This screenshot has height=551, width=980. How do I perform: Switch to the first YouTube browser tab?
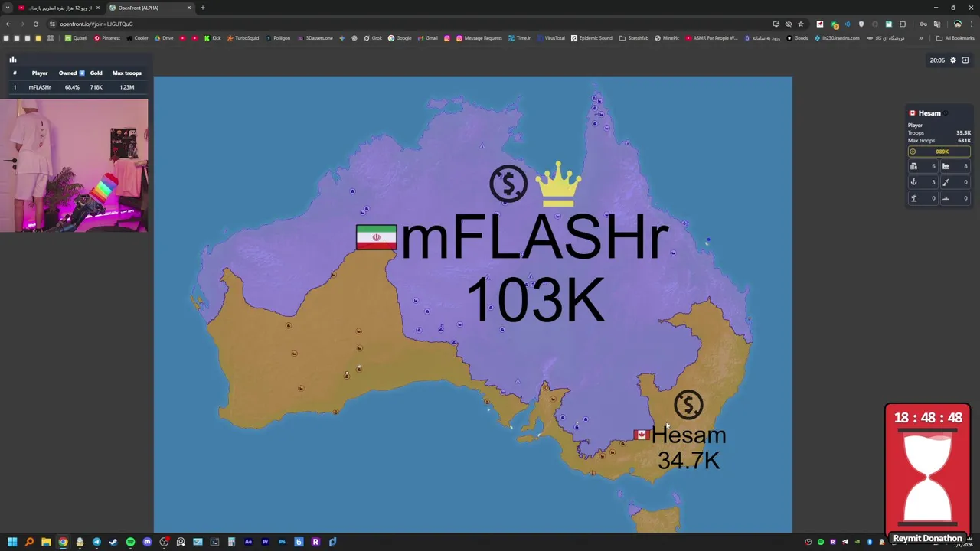(57, 8)
